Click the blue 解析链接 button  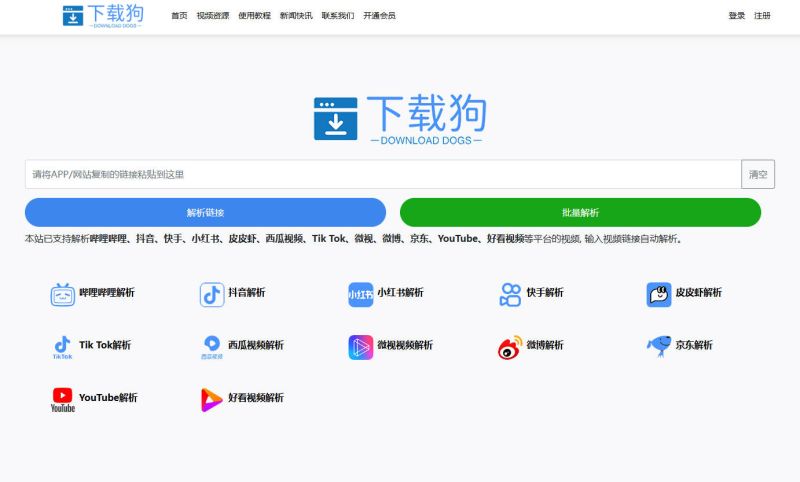205,212
